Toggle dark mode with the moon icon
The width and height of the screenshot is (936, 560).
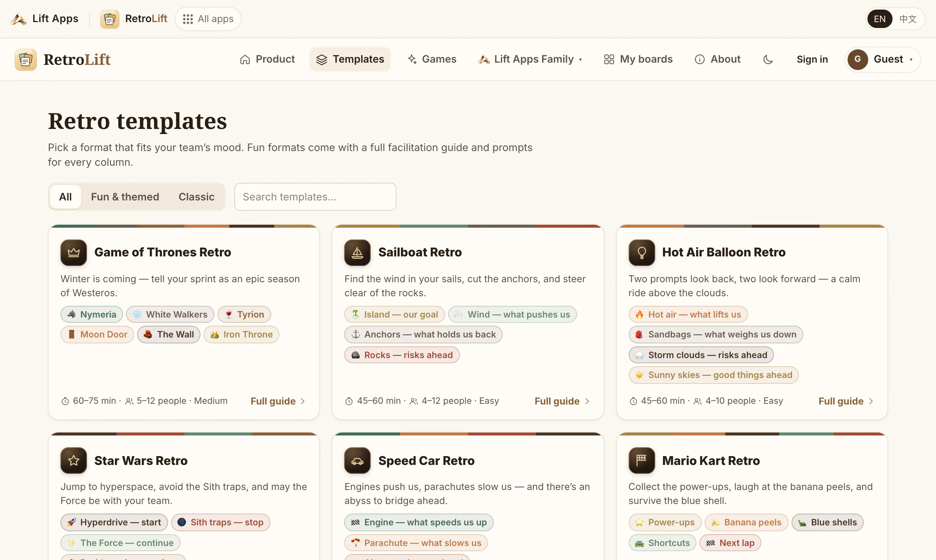point(768,59)
